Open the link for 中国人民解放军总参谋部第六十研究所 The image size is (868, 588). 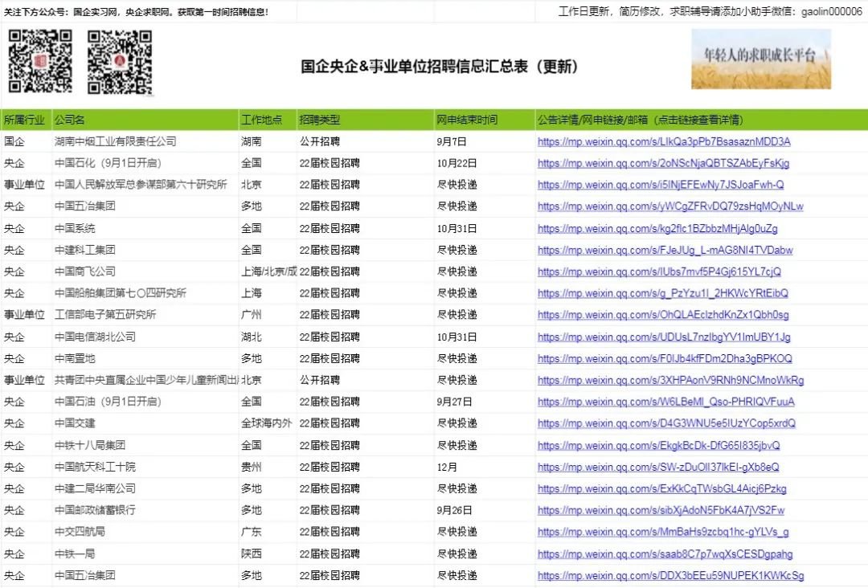point(661,186)
